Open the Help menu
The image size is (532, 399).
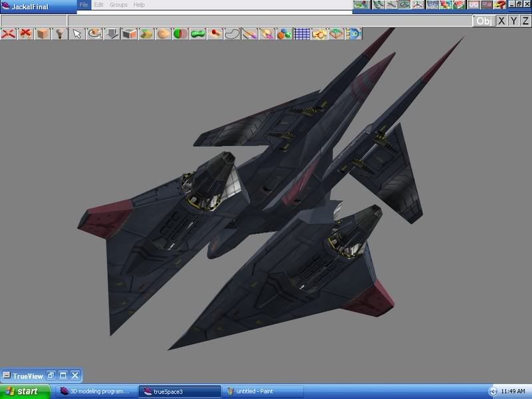click(139, 5)
